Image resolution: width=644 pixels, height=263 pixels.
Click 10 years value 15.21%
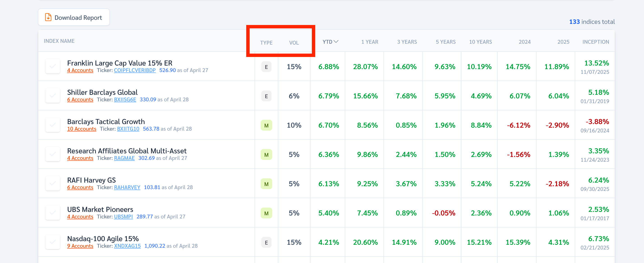(x=479, y=242)
